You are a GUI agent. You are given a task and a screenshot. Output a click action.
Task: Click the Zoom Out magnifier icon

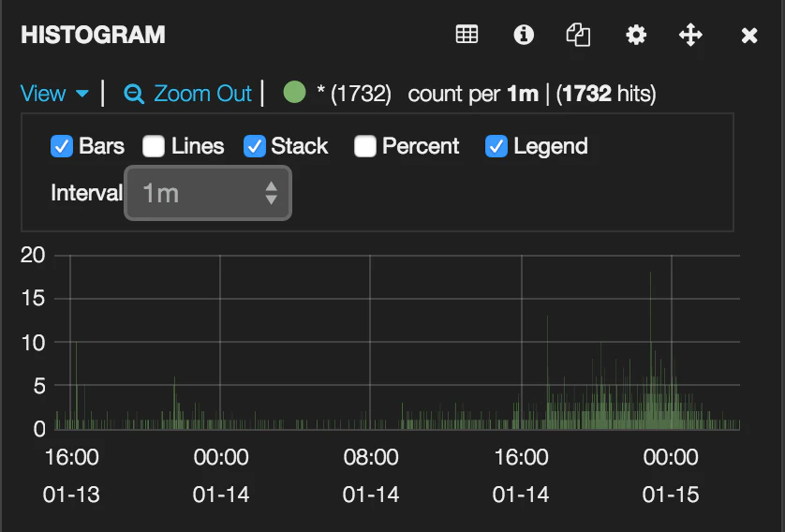coord(134,94)
